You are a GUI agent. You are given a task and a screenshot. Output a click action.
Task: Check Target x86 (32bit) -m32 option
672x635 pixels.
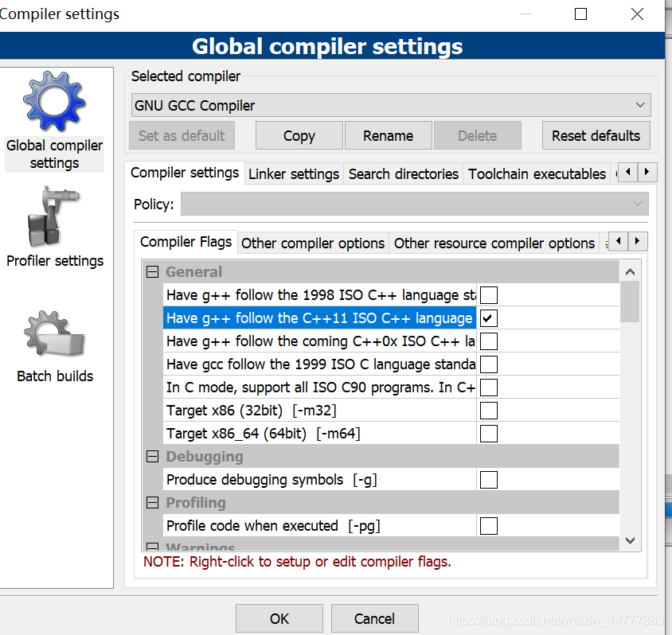tap(489, 411)
